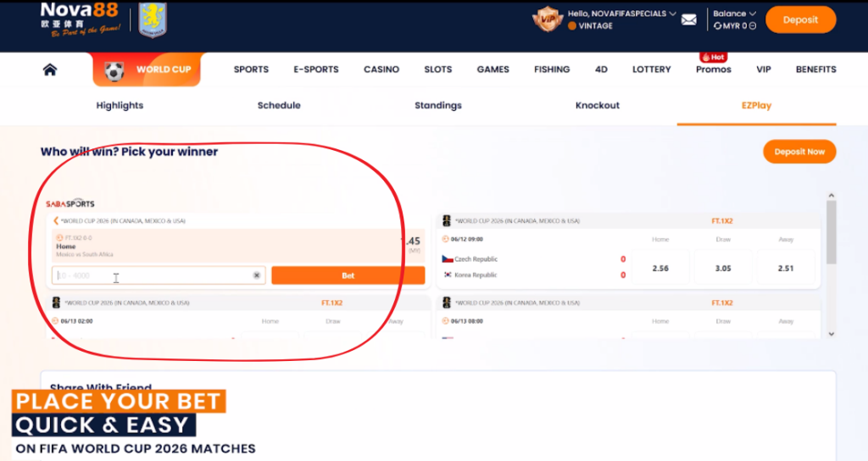Open the VIP menu item
This screenshot has width=868, height=461.
point(764,69)
